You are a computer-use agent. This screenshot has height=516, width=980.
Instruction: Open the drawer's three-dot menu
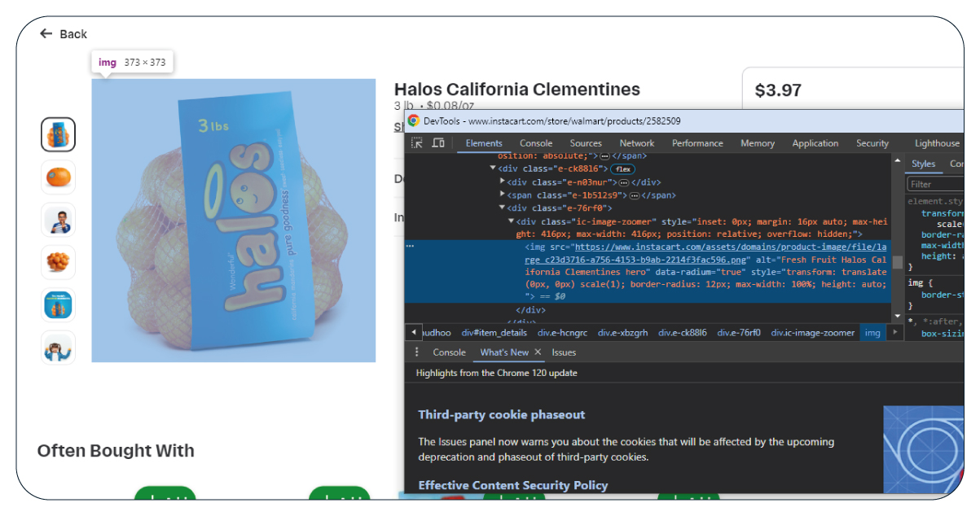(x=417, y=352)
